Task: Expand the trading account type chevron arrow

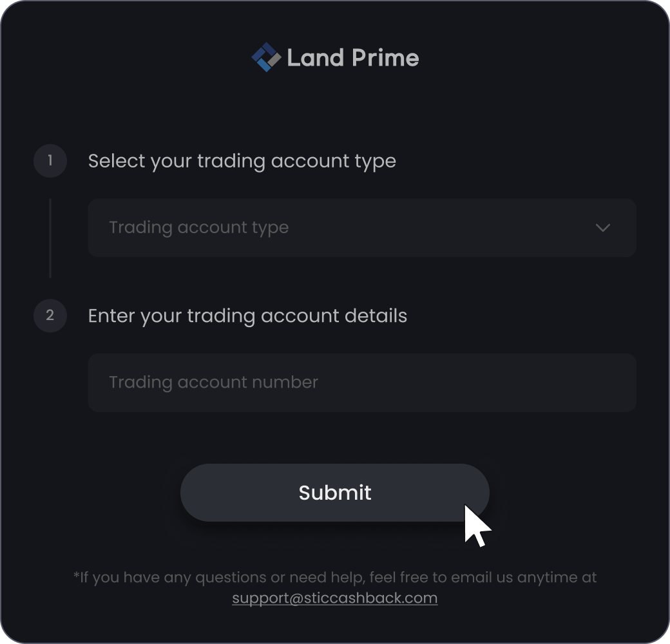Action: tap(602, 227)
